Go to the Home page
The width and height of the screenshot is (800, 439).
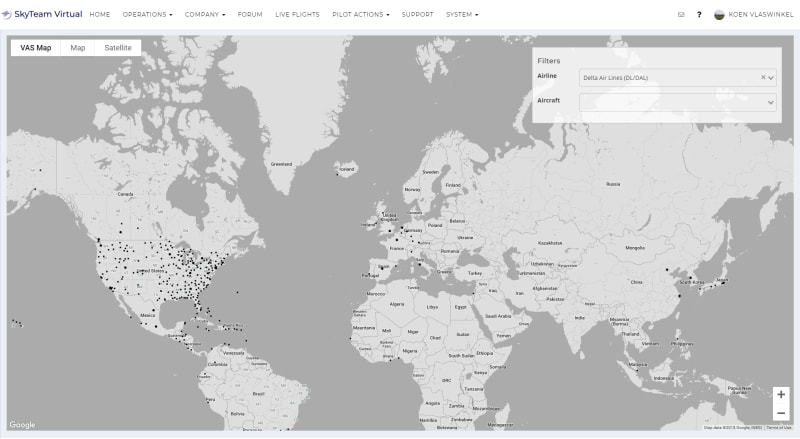pos(100,15)
